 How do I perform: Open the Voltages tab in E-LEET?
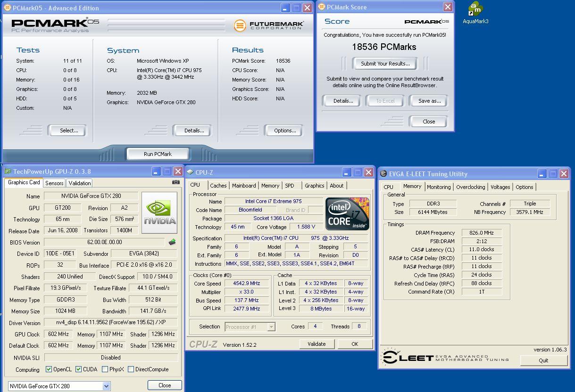500,187
